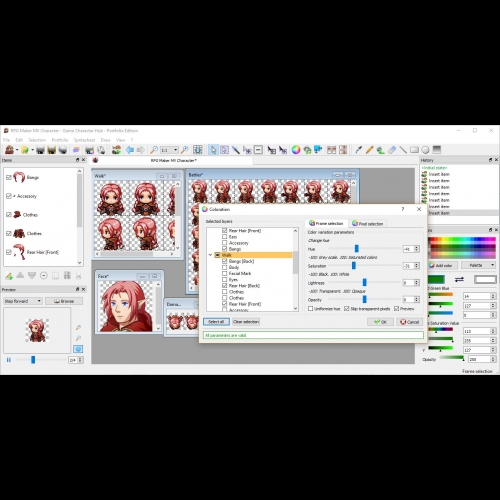This screenshot has width=500, height=500.
Task: Click the magic wand selection tool
Action: [x=236, y=150]
